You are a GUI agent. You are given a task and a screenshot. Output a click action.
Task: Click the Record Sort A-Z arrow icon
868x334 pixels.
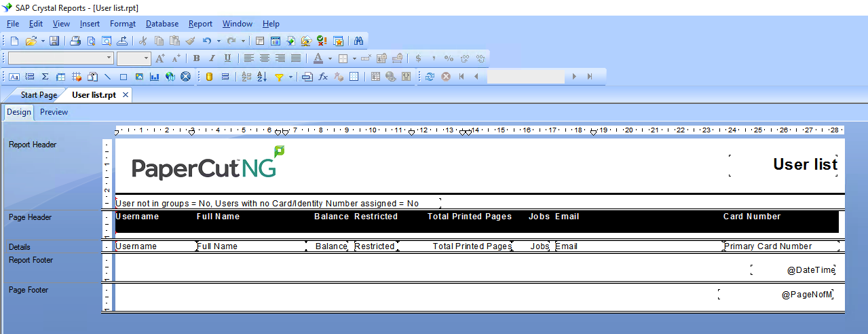[263, 77]
